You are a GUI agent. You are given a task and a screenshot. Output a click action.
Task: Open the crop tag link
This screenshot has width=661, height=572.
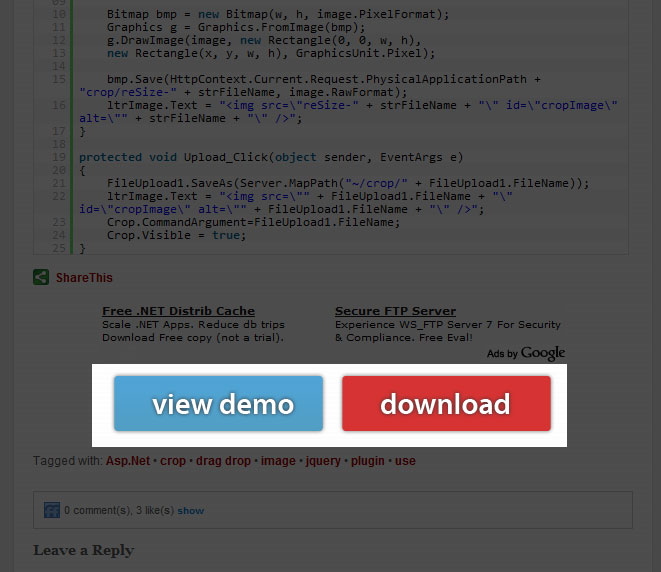coord(173,461)
